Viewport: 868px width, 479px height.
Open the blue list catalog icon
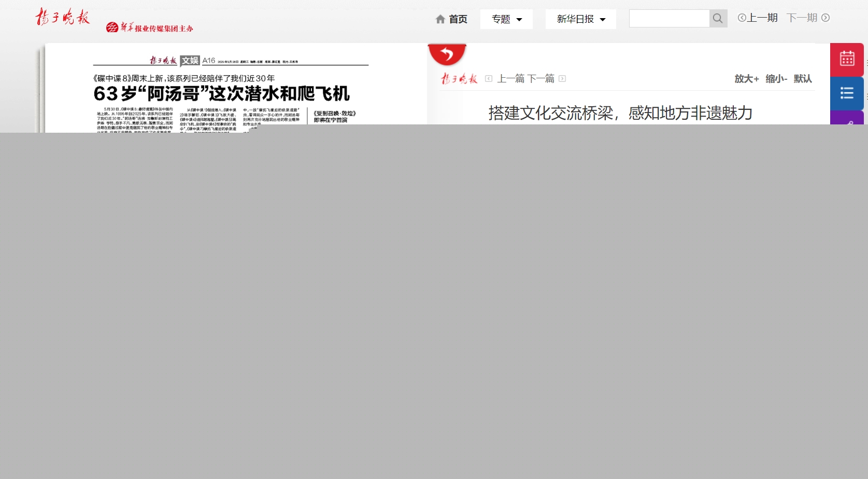click(x=847, y=93)
